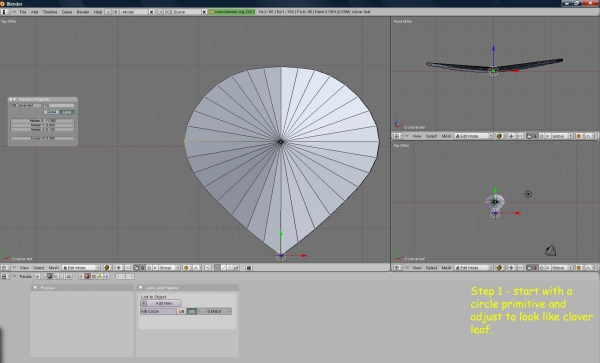Enable translate manipulator triangle in main viewport header
600x363 pixels.
click(143, 268)
